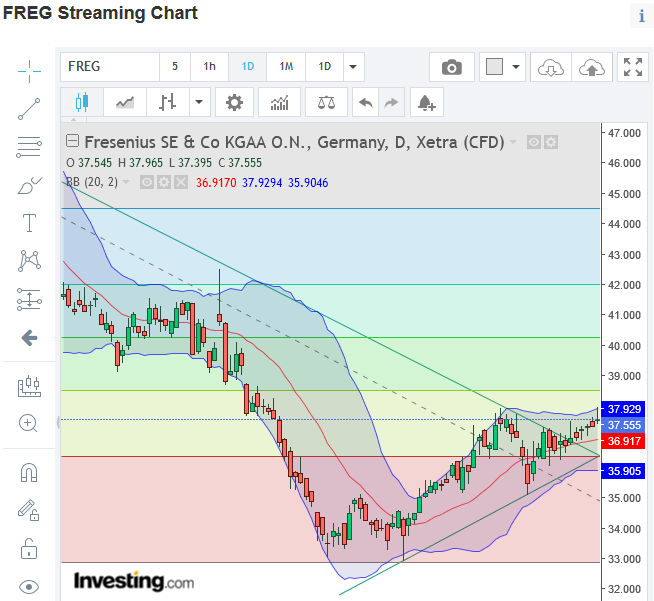Select the crosshair cursor tool
Screen dimensions: 654x601
(29, 71)
